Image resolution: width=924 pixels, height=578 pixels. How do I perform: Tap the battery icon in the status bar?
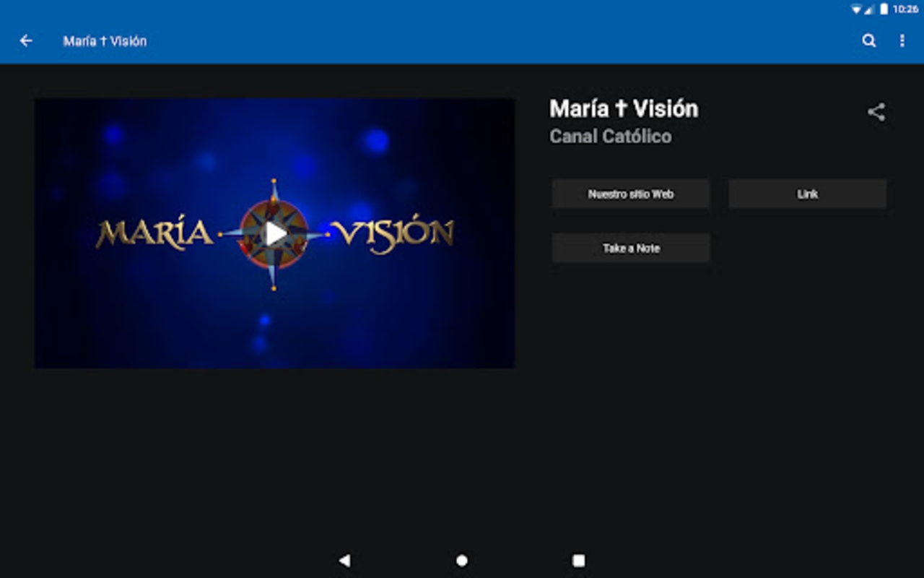(x=884, y=9)
